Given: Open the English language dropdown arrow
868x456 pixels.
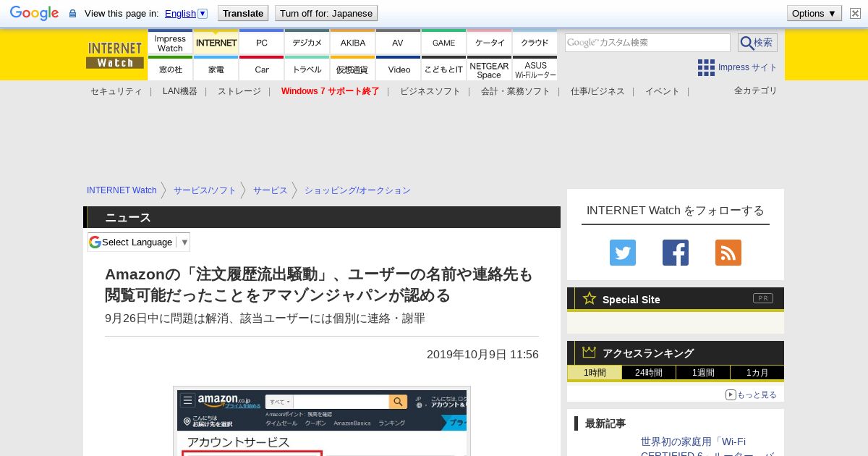Looking at the screenshot, I should click(x=203, y=13).
